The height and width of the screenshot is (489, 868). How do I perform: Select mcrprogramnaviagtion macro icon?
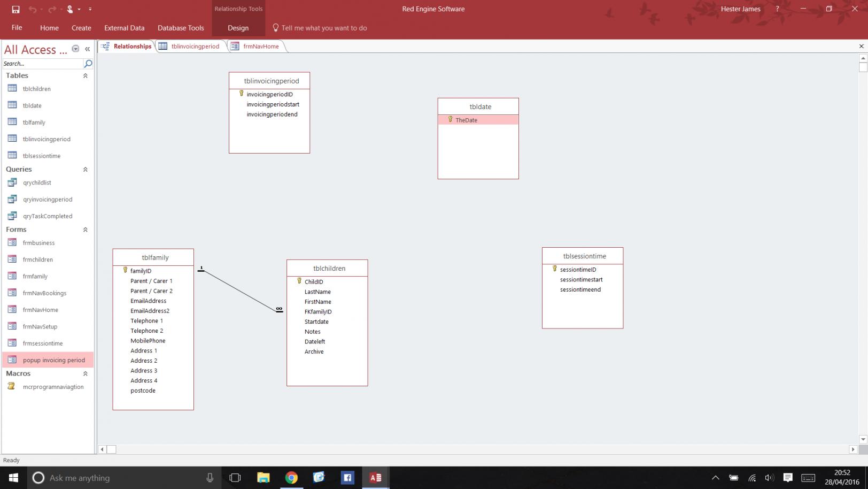click(12, 387)
